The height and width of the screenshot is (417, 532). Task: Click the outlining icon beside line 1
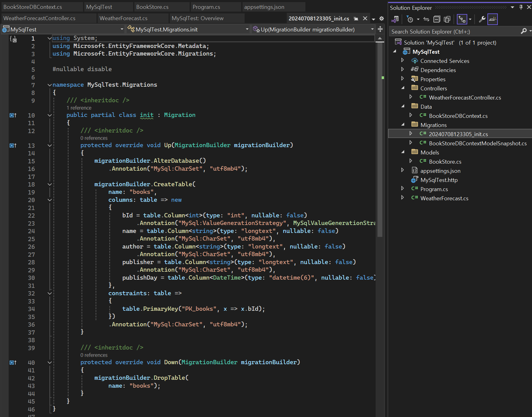[13, 39]
